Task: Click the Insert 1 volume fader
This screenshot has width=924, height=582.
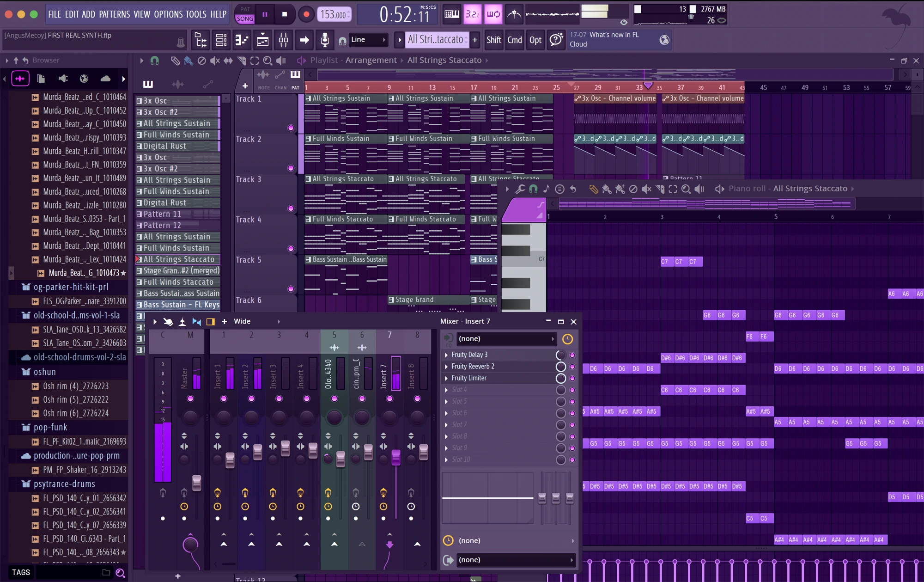Action: (230, 460)
